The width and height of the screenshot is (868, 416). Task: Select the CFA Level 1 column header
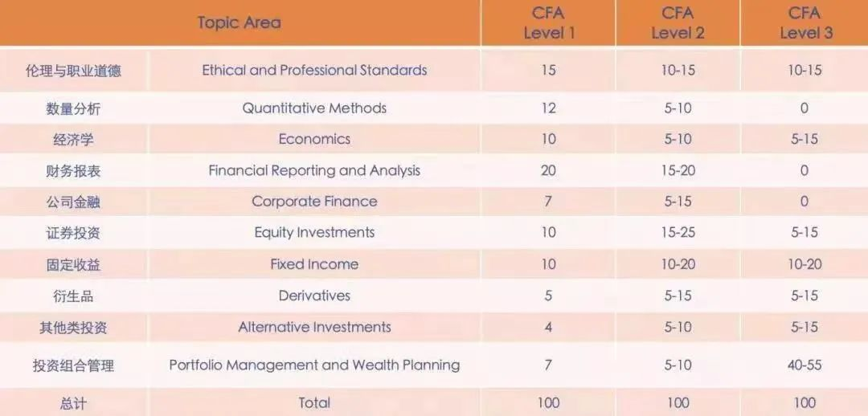pos(549,22)
